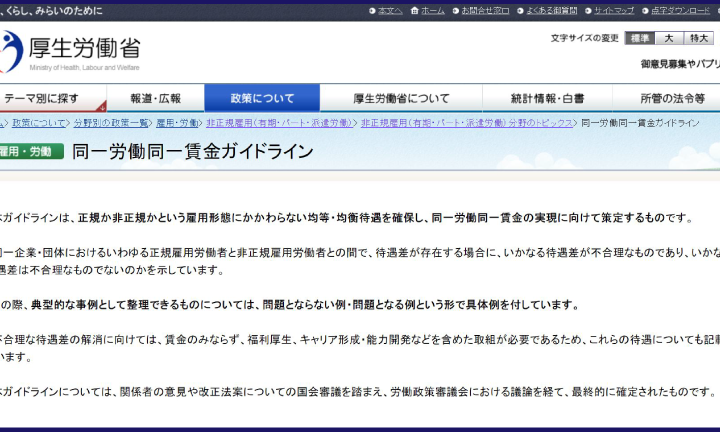Click 文字サイズの変更 label
Screen dimensions: 720x432
pyautogui.click(x=585, y=38)
